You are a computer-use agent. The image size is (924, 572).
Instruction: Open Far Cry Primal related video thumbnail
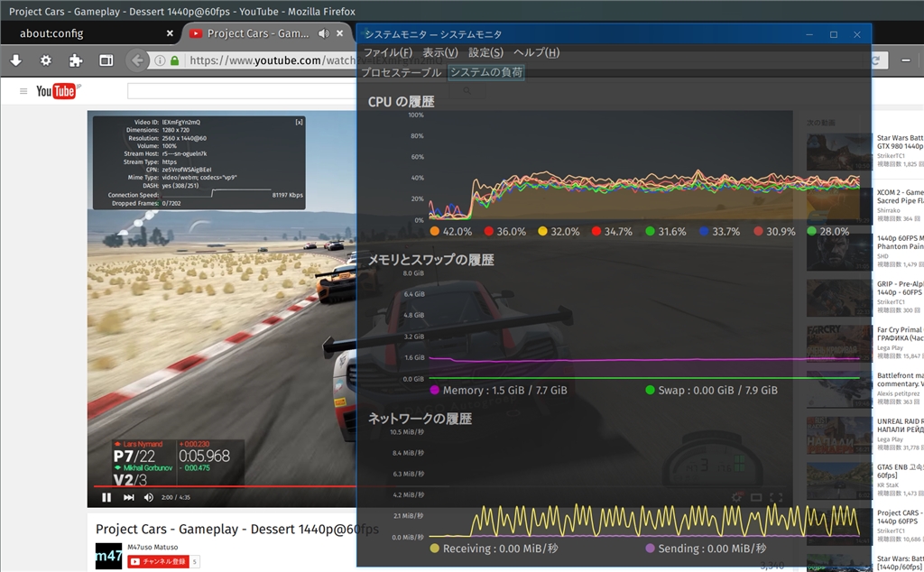839,344
